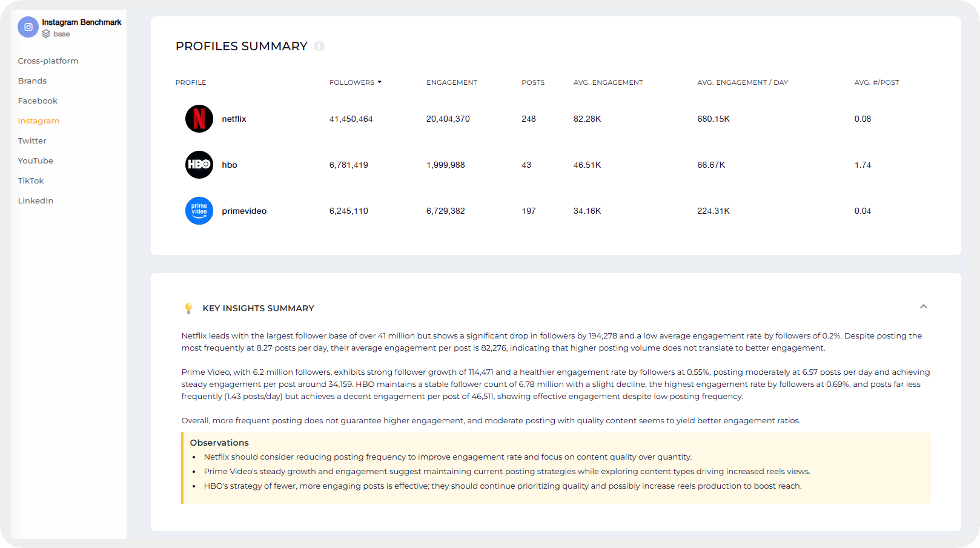Screen dimensions: 980x548
Task: Collapse the Key Insights Summary panel
Action: click(x=924, y=306)
